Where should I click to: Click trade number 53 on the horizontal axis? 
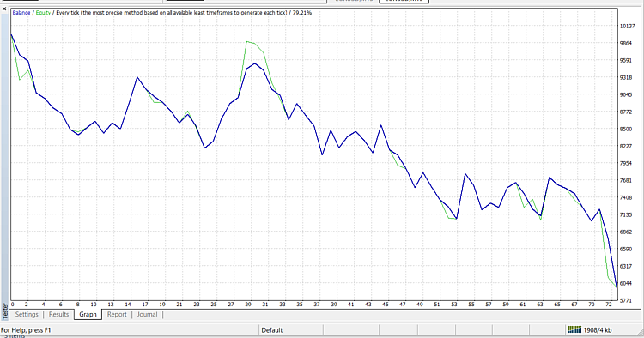pos(454,305)
